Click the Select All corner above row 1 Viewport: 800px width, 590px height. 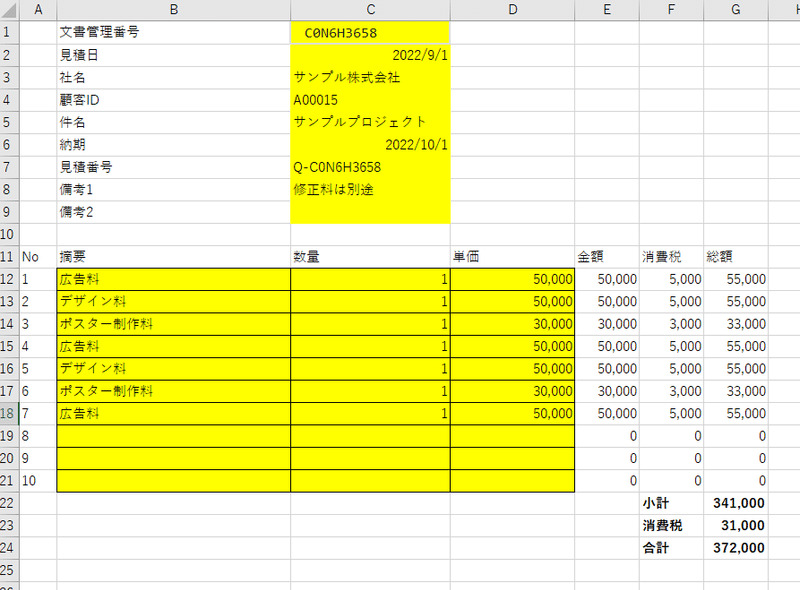pyautogui.click(x=11, y=9)
